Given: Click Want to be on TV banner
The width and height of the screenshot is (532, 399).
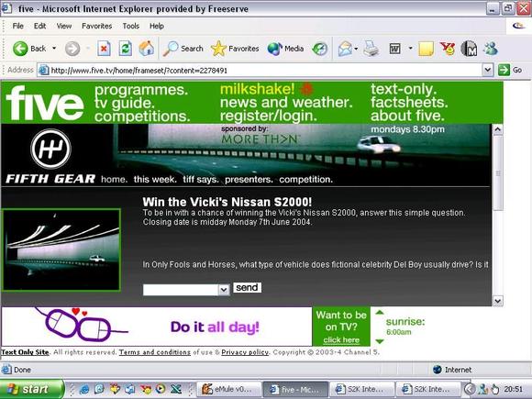Looking at the screenshot, I should (341, 327).
